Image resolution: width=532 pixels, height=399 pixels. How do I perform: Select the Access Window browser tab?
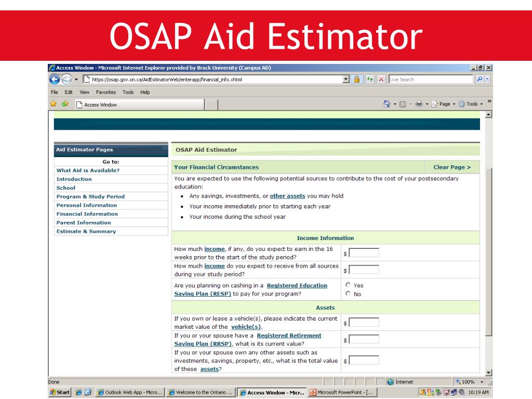pyautogui.click(x=140, y=104)
